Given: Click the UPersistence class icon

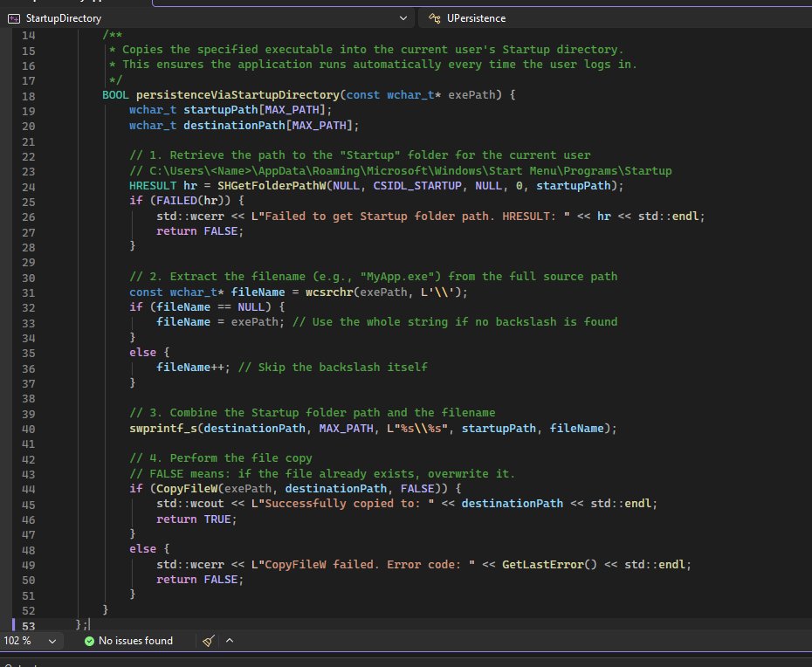Looking at the screenshot, I should pos(434,18).
